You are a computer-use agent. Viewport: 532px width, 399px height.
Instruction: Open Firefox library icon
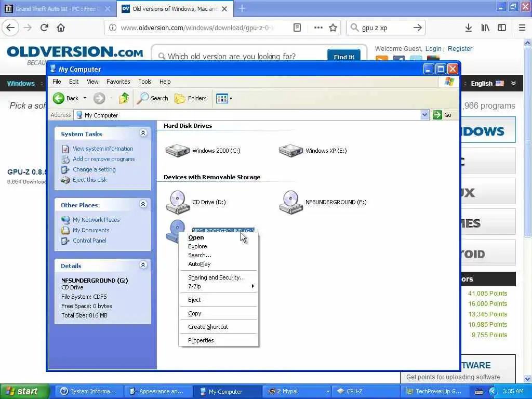pos(485,28)
